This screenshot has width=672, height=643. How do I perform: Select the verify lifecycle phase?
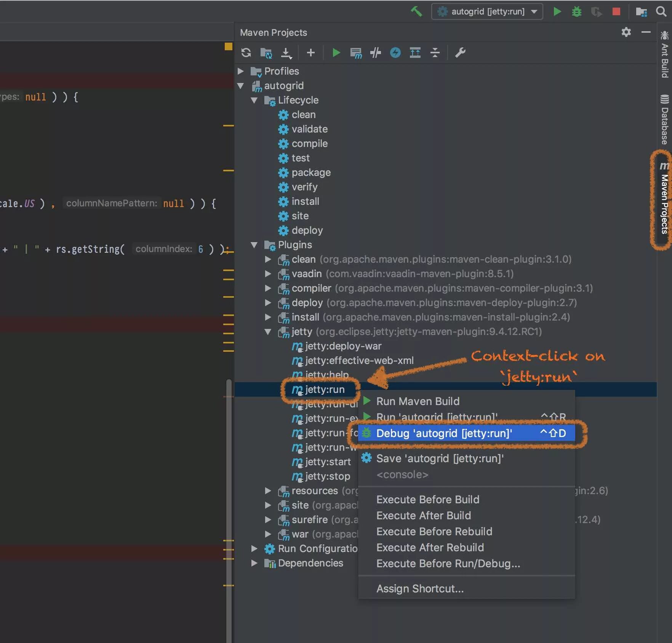[x=304, y=187]
